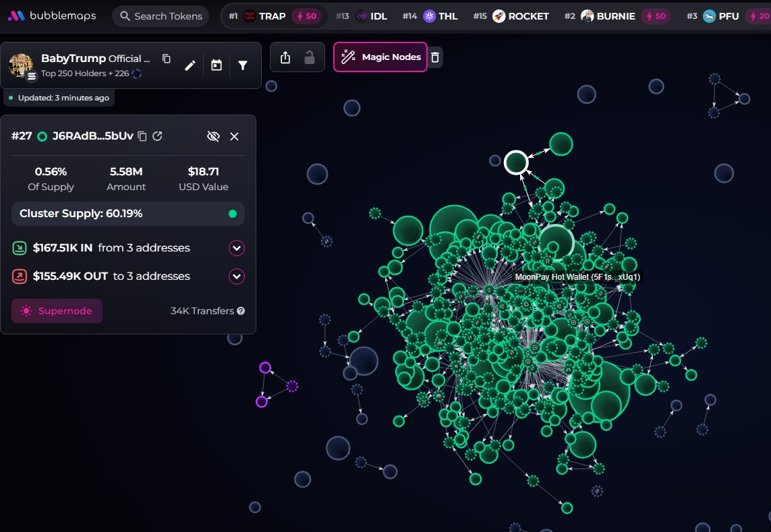Click the green ring status icon by #27
The image size is (771, 532).
click(42, 136)
